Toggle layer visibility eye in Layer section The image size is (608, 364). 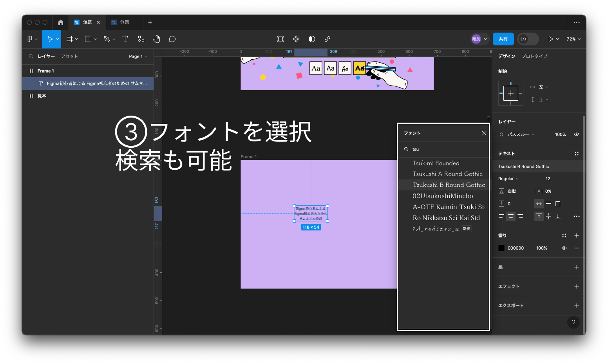coord(577,134)
